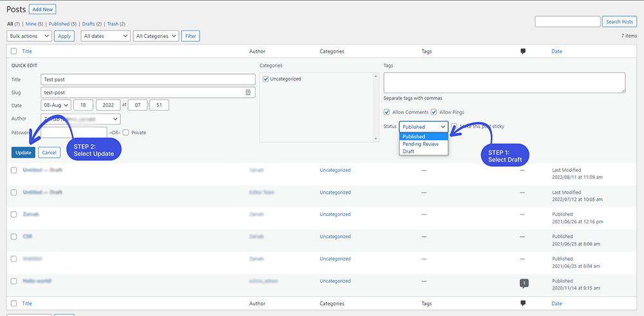Viewport: 644px width, 316px height.
Task: Click the Title field containing Test post
Action: tap(148, 79)
